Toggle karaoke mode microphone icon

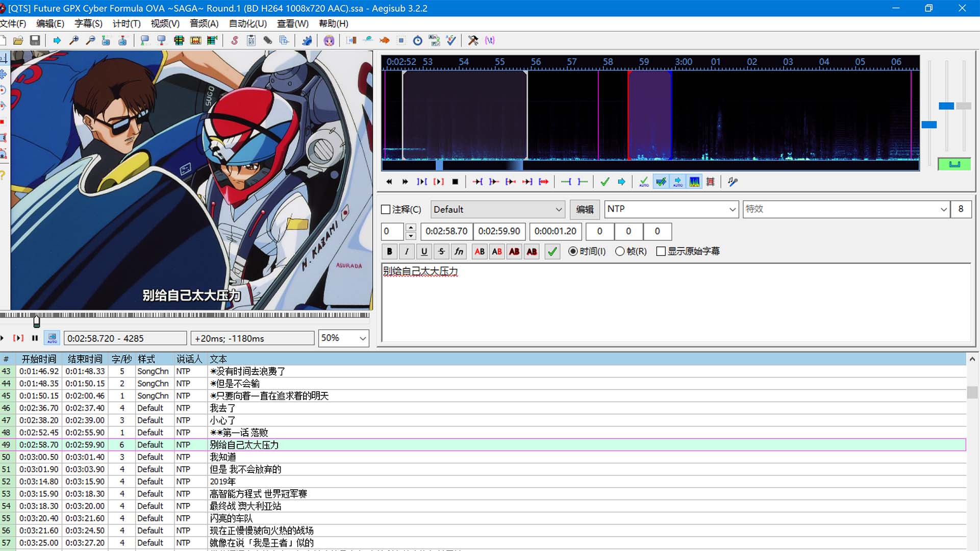[x=733, y=182]
